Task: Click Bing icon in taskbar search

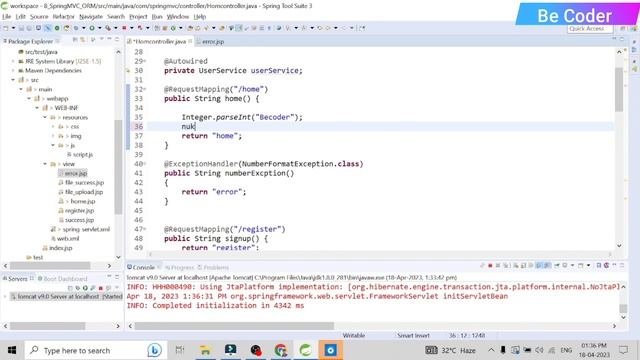Action: click(154, 350)
